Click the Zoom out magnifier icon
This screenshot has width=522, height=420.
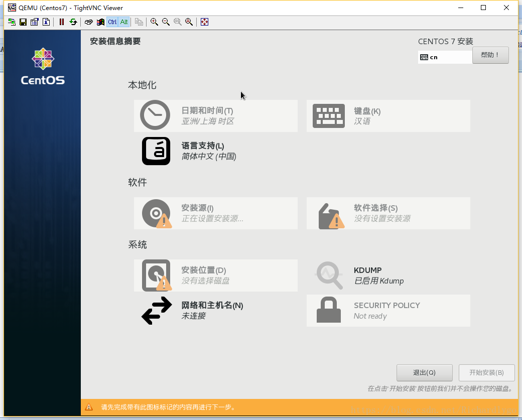(x=166, y=22)
